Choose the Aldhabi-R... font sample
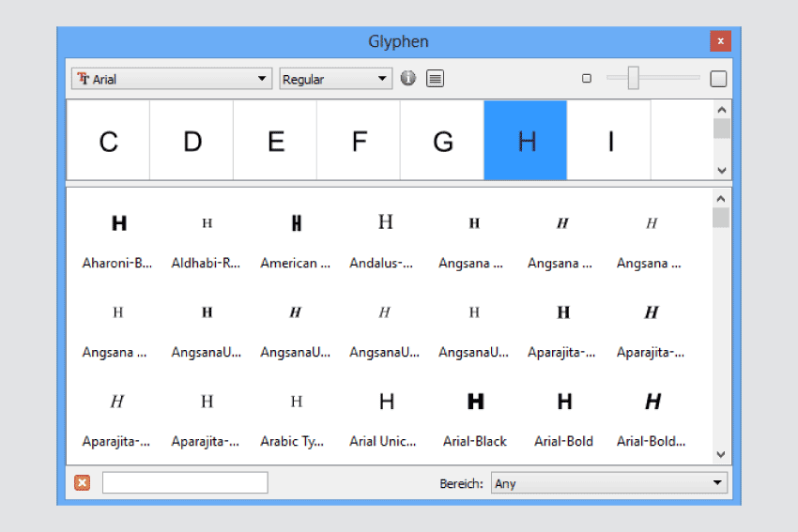Screen dimensions: 798x532 coord(207,241)
